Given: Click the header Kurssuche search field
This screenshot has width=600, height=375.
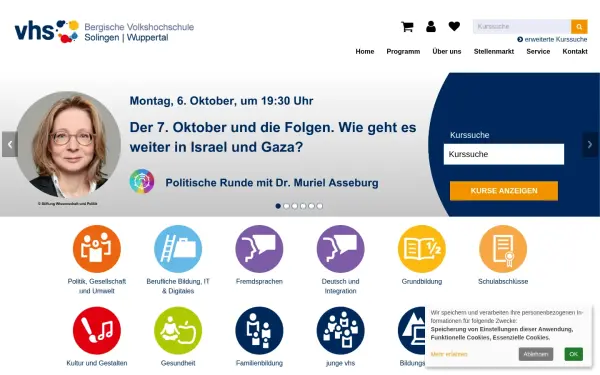Looking at the screenshot, I should point(522,26).
